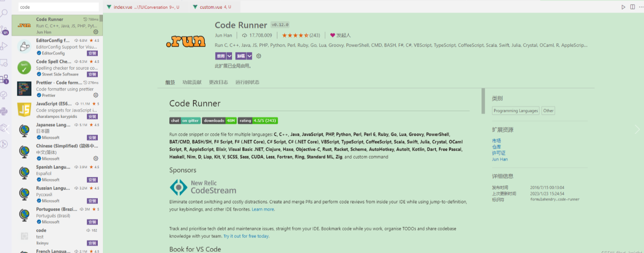Open the Extensions view icon
This screenshot has height=253, width=644.
tap(4, 79)
